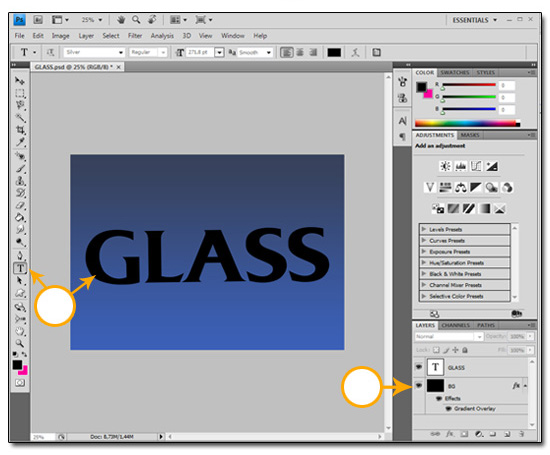Select the Hand tool in toolbox
This screenshot has height=455, width=550.
click(20, 332)
